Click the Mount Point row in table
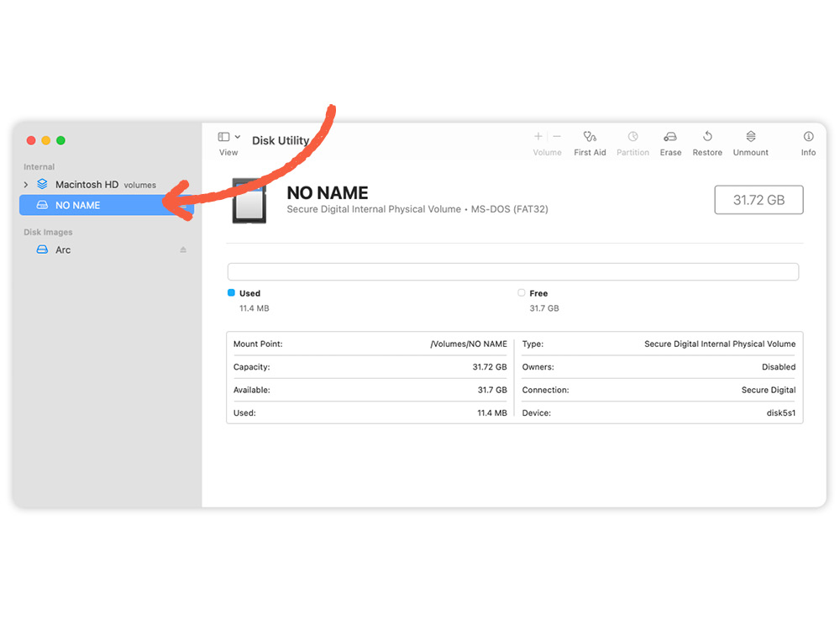This screenshot has width=840, height=630. tap(370, 344)
